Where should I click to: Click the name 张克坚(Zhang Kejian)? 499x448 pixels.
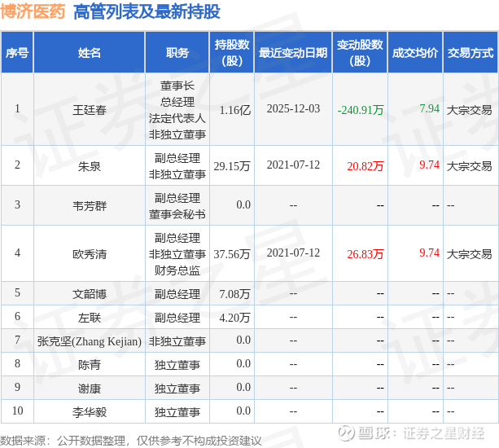[x=90, y=341]
